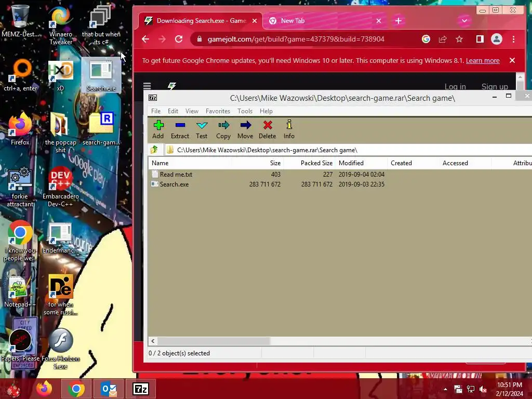
Task: Click the horizontal scrollbar thumb in 7-Zip
Action: click(214, 341)
